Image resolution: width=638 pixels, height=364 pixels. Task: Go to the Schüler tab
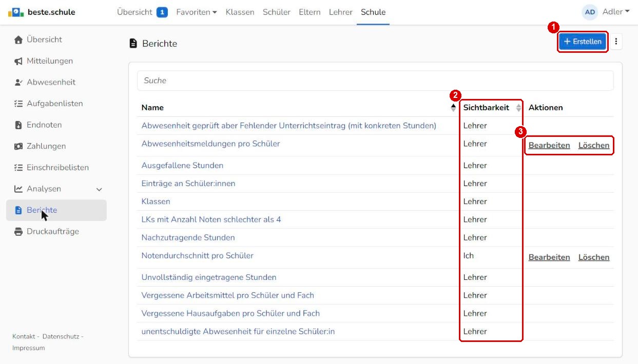(277, 12)
